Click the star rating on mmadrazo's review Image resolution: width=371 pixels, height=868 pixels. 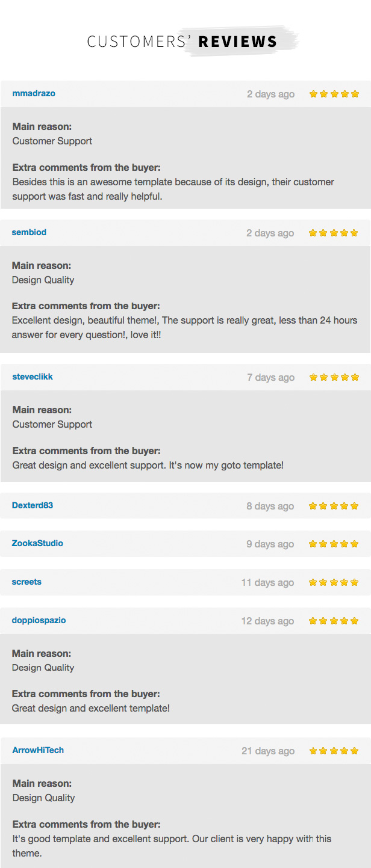[334, 94]
